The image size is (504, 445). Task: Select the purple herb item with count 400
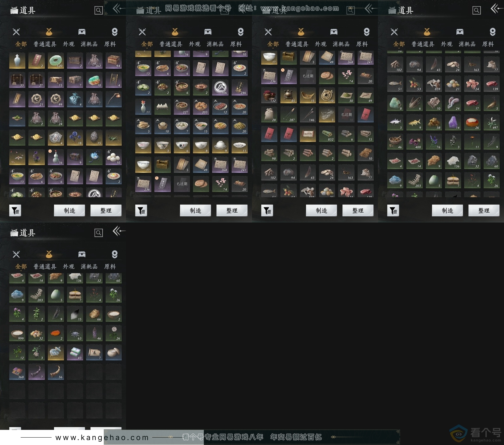(414, 142)
